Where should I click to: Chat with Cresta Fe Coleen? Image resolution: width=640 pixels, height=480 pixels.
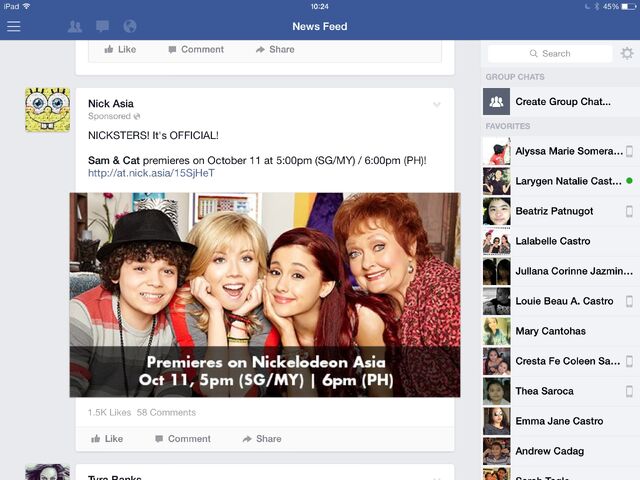click(561, 361)
